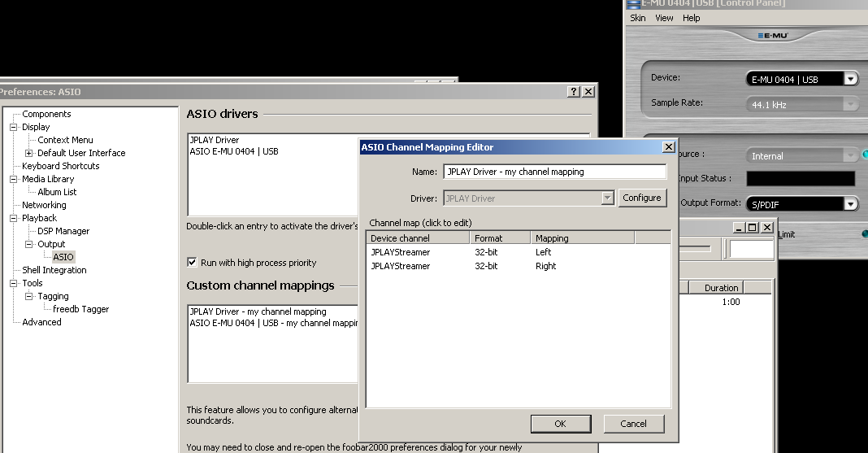
Task: Close the ASIO Channel Mapping Editor dialog
Action: 668,147
